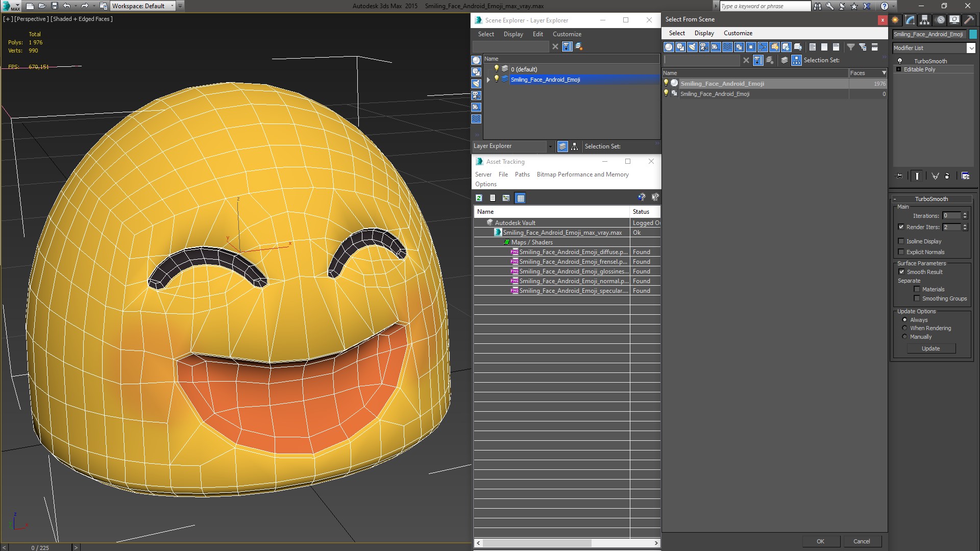
Task: Expand layer 0 default in Layer Explorer
Action: (x=489, y=69)
